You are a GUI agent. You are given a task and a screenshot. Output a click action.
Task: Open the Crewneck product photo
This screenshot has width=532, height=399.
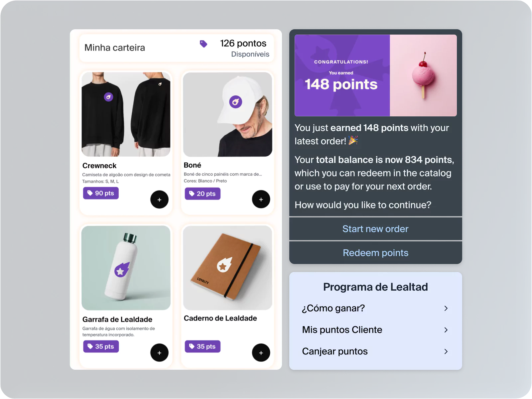click(126, 114)
